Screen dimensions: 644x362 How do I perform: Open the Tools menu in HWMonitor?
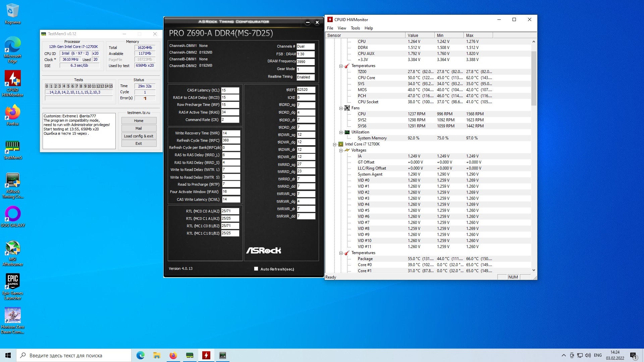tap(355, 28)
